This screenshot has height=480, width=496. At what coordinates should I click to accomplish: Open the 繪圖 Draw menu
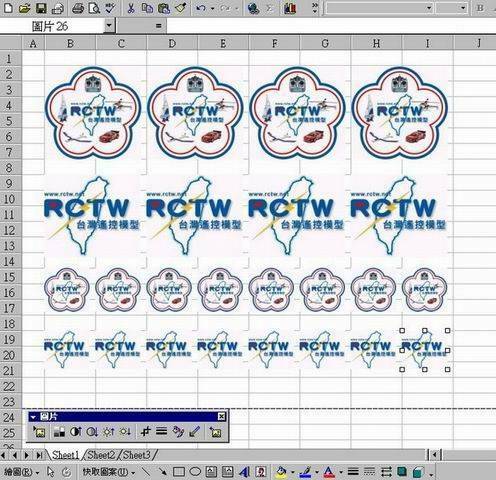[21, 472]
